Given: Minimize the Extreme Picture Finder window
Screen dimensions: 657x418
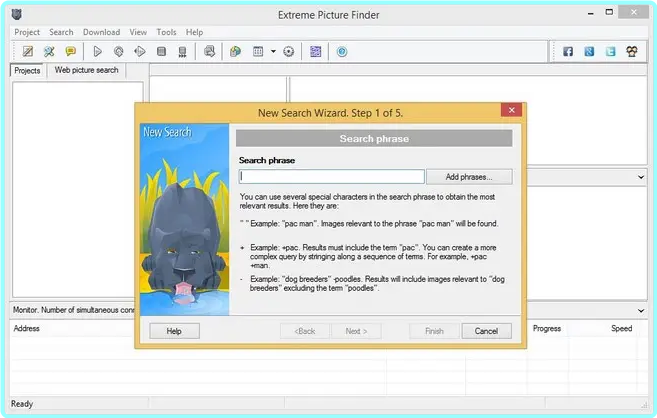Looking at the screenshot, I should [x=590, y=13].
